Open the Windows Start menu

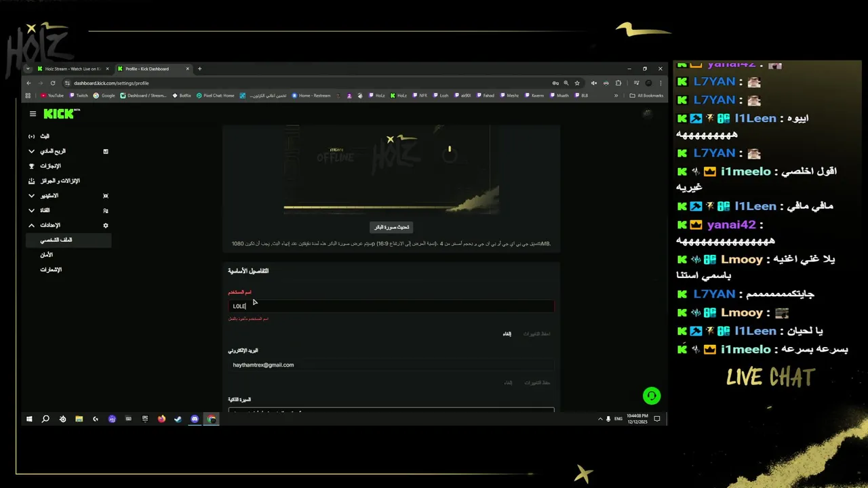[29, 419]
